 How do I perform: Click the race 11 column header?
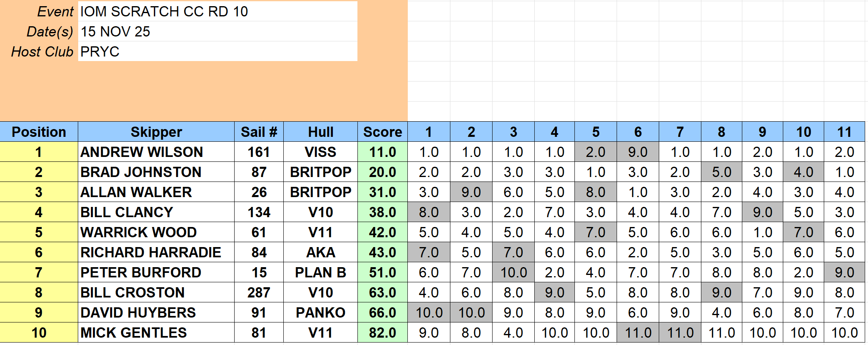pos(844,132)
